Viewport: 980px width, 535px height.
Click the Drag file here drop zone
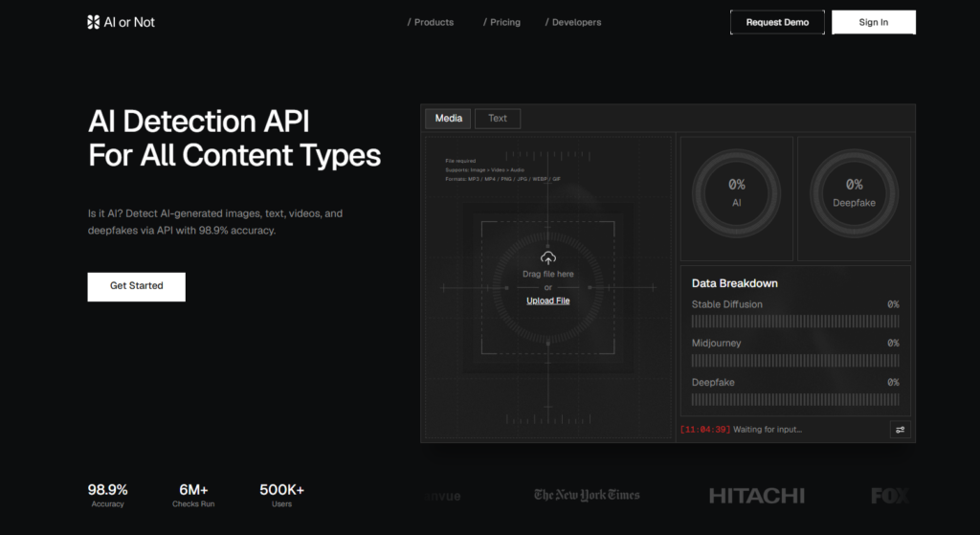tap(548, 287)
